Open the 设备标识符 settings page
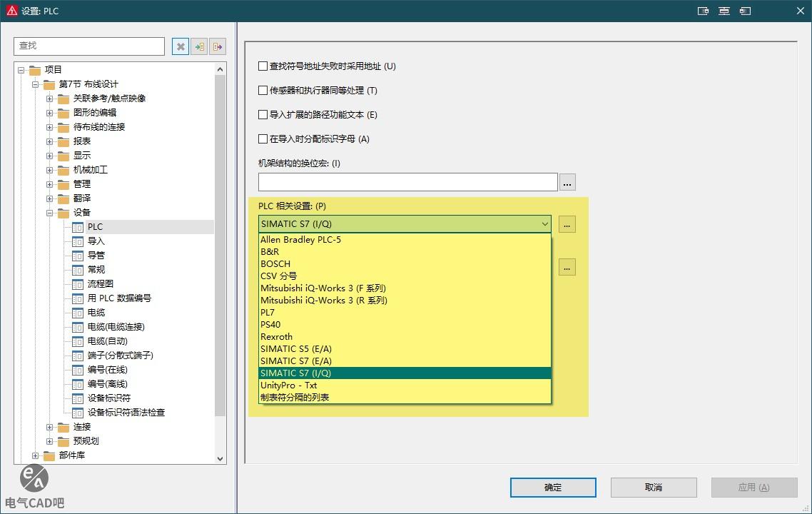Image resolution: width=812 pixels, height=514 pixels. (108, 398)
